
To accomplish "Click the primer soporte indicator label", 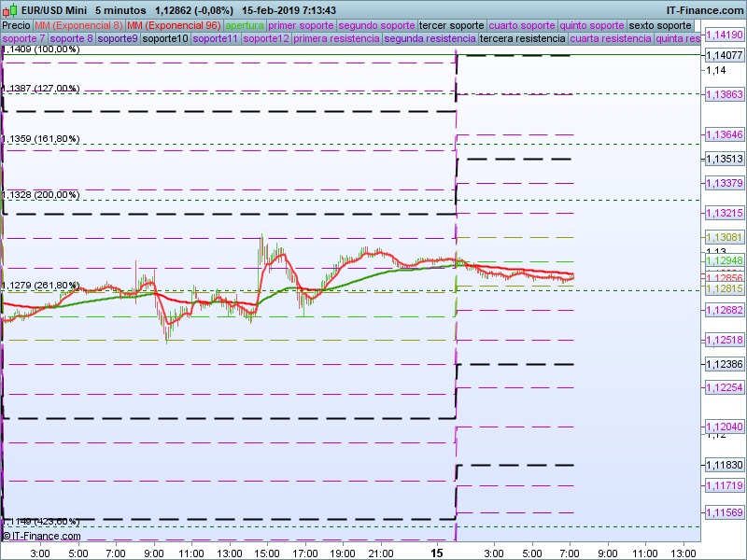I will [301, 25].
